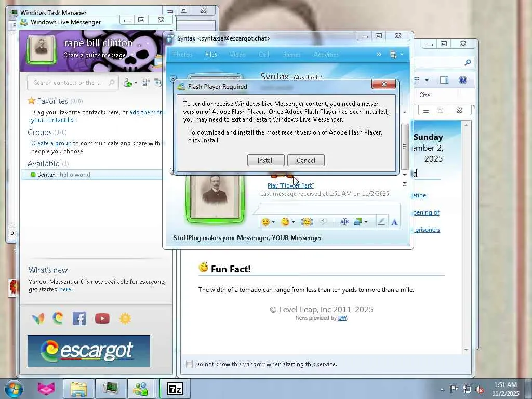The image size is (532, 399).
Task: Click the Explorer search magnifier icon
Action: point(468,62)
